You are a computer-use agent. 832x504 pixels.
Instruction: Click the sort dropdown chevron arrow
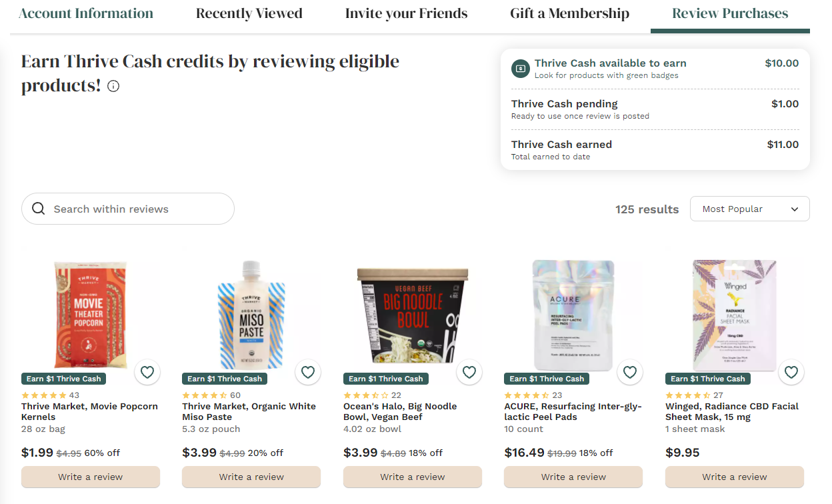pyautogui.click(x=795, y=209)
